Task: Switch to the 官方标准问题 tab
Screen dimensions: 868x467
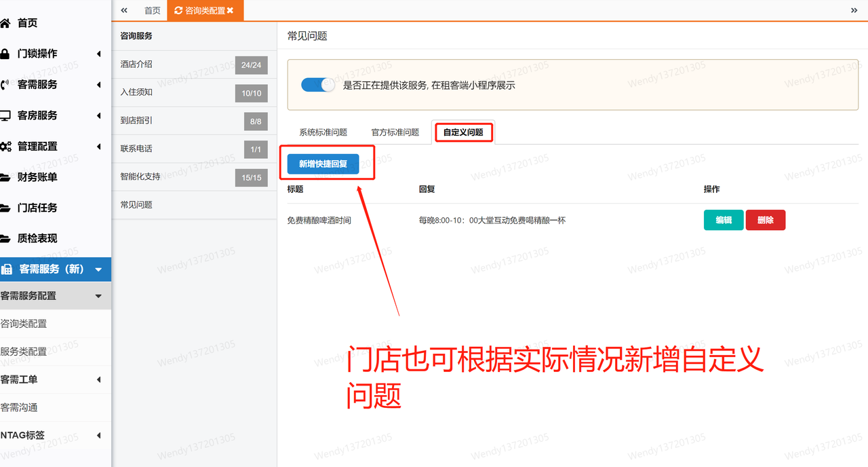Action: (x=395, y=132)
